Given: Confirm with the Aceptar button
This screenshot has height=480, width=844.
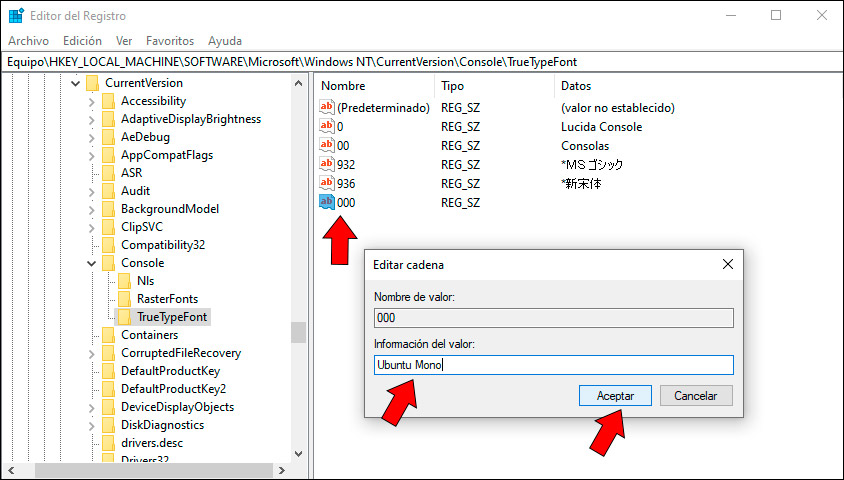Looking at the screenshot, I should [615, 396].
